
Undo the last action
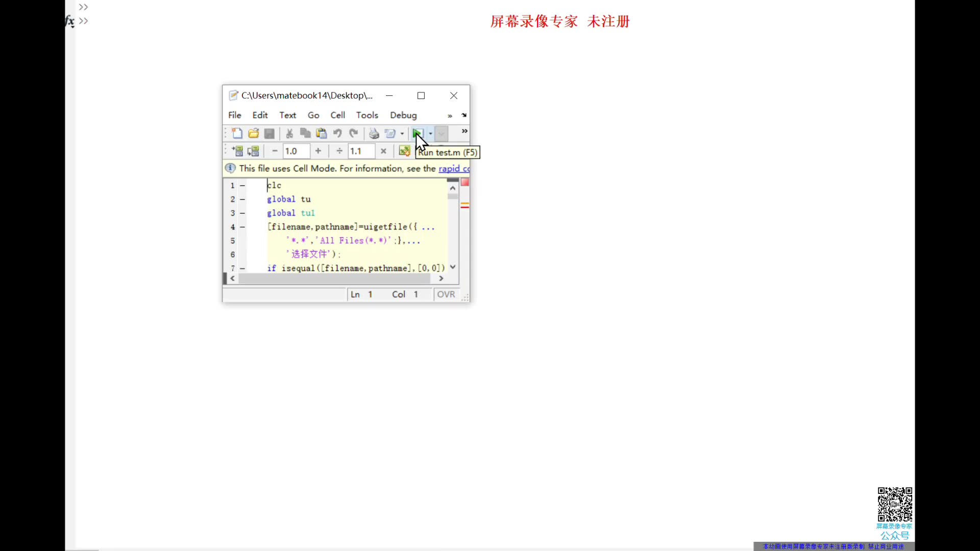click(337, 134)
